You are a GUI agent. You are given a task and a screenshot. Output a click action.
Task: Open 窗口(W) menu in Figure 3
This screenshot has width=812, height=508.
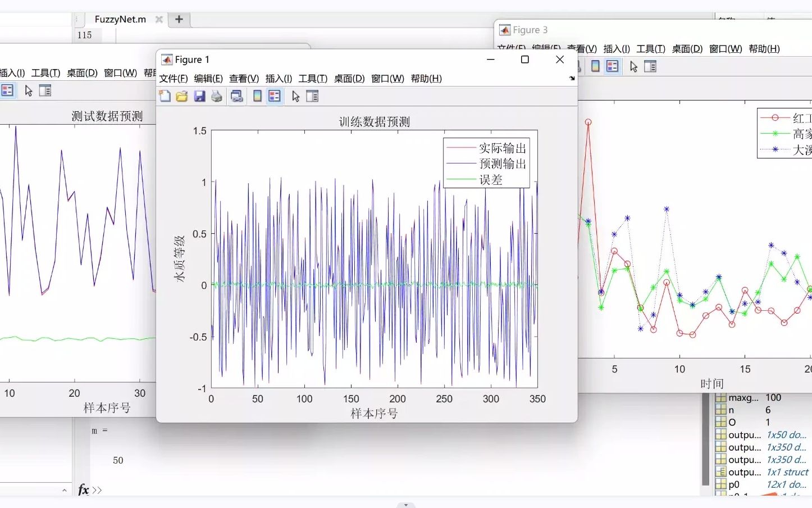point(726,49)
